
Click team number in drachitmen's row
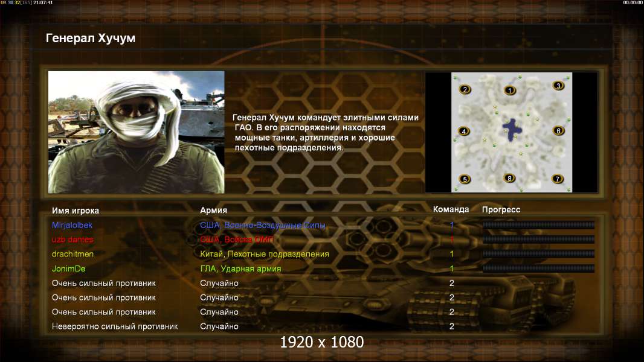[452, 254]
